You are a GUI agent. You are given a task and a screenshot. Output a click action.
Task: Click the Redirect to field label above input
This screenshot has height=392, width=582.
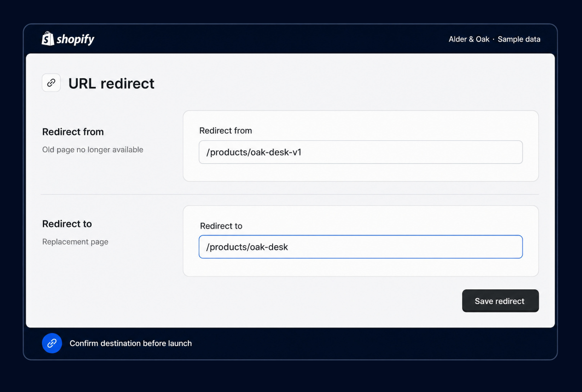(x=221, y=226)
